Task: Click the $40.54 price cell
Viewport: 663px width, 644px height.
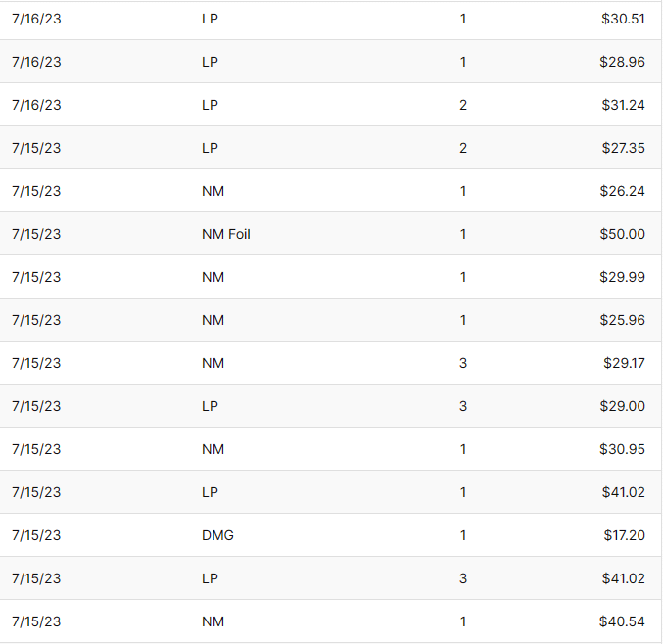Action: pos(623,621)
